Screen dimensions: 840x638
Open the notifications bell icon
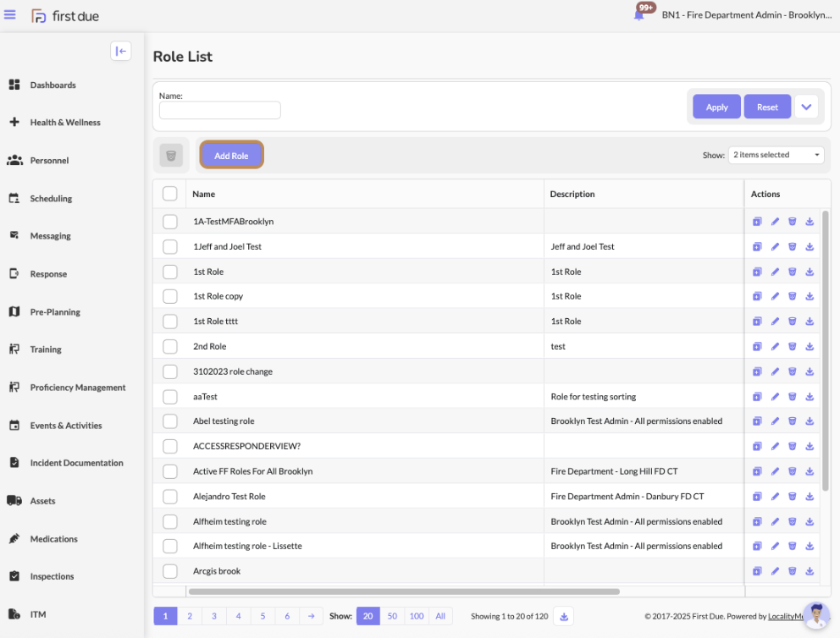coord(639,15)
